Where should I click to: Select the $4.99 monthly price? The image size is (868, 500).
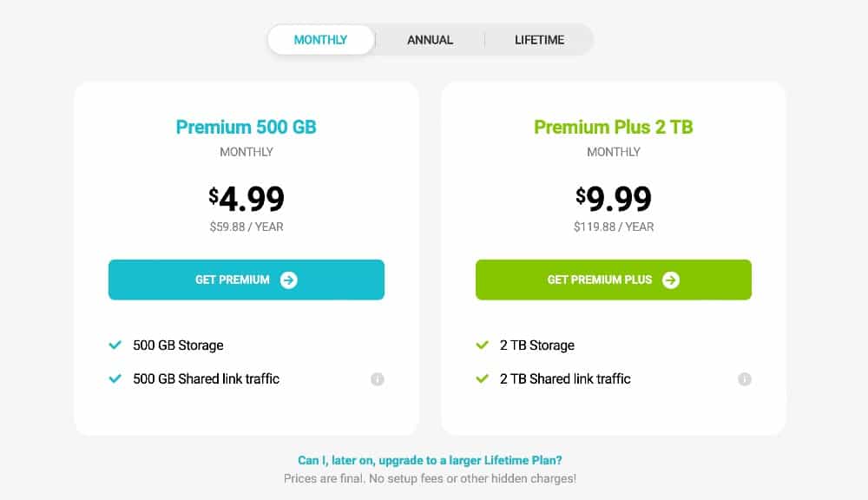pos(247,199)
